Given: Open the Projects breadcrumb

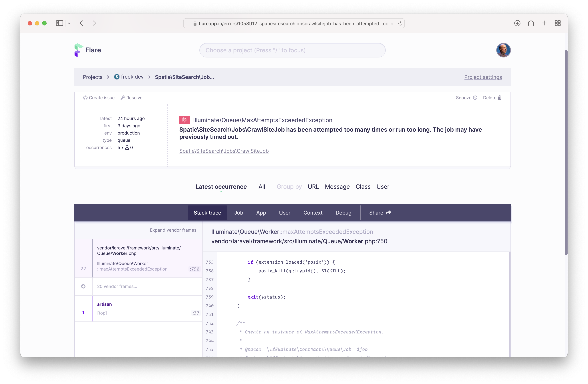Looking at the screenshot, I should click(x=93, y=77).
